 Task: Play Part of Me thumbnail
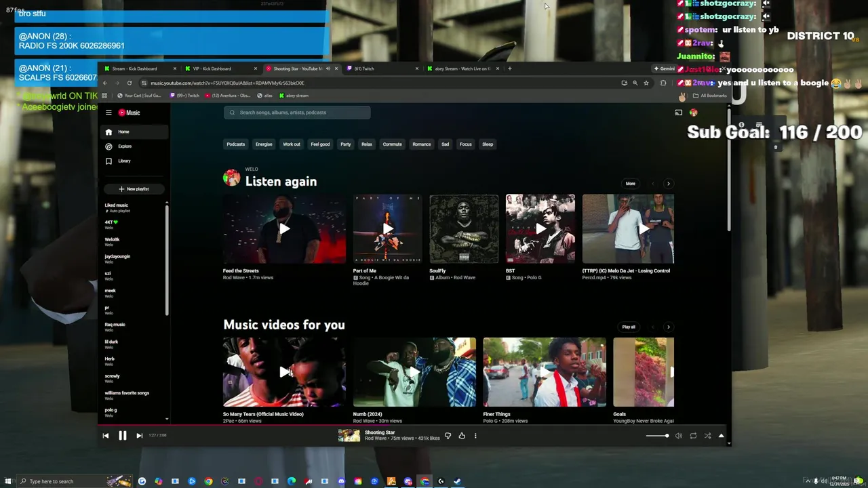(387, 229)
